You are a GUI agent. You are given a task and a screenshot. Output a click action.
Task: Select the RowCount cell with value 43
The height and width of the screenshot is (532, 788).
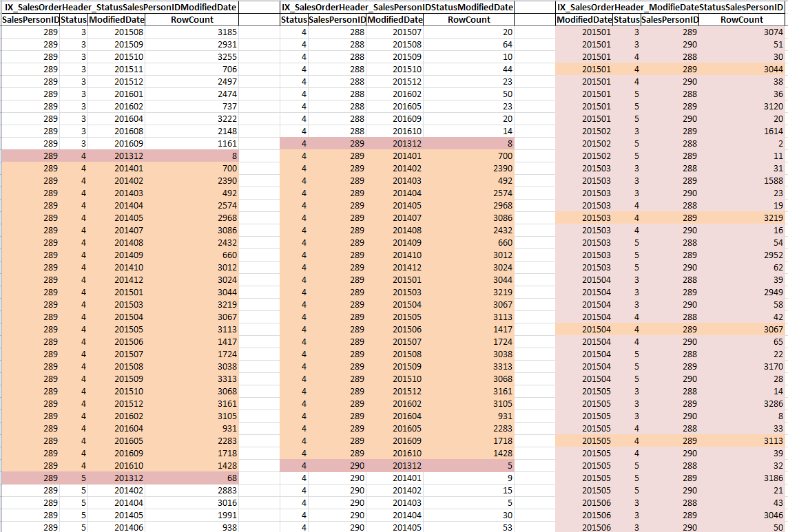coord(742,503)
